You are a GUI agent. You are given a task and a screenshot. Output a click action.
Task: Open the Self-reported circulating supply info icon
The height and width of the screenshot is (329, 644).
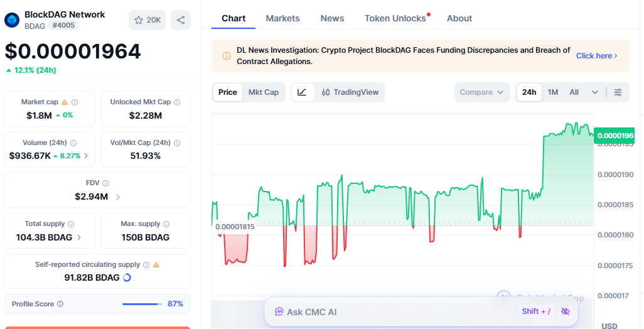coord(146,265)
